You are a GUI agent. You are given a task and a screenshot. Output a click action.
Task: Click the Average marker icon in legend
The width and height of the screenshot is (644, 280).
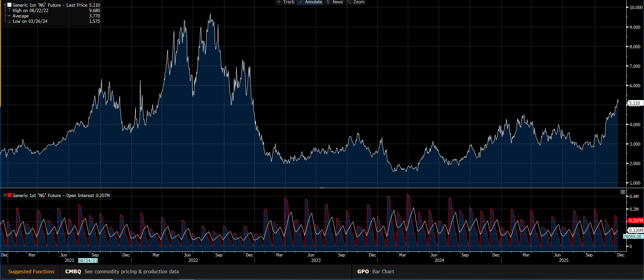click(9, 16)
